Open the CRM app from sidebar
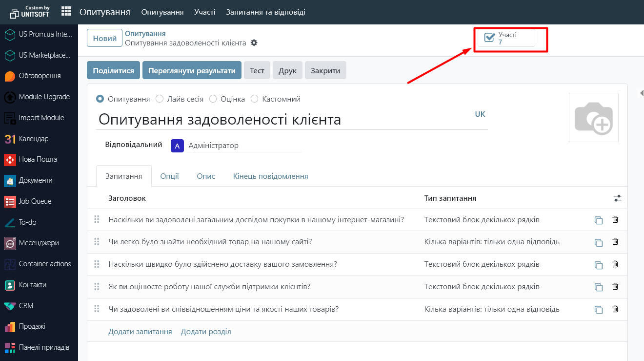The width and height of the screenshot is (644, 361). 26,306
